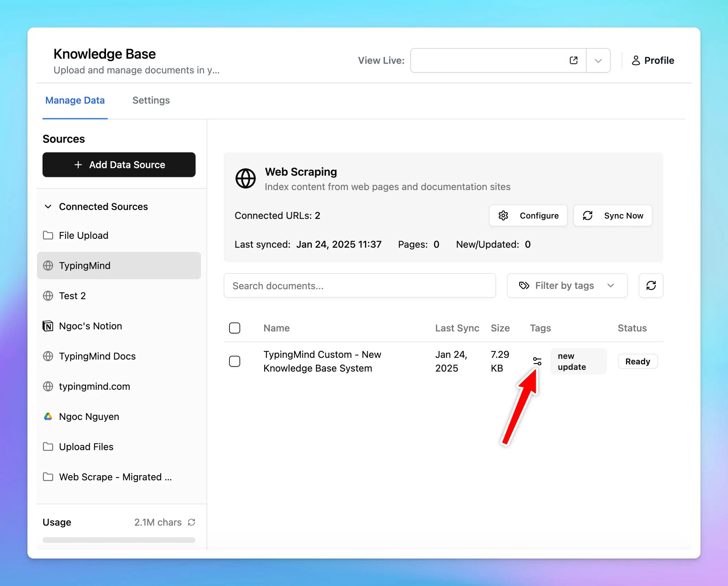Screen dimensions: 728x586
Task: Refresh the documents list icon
Action: pos(651,285)
